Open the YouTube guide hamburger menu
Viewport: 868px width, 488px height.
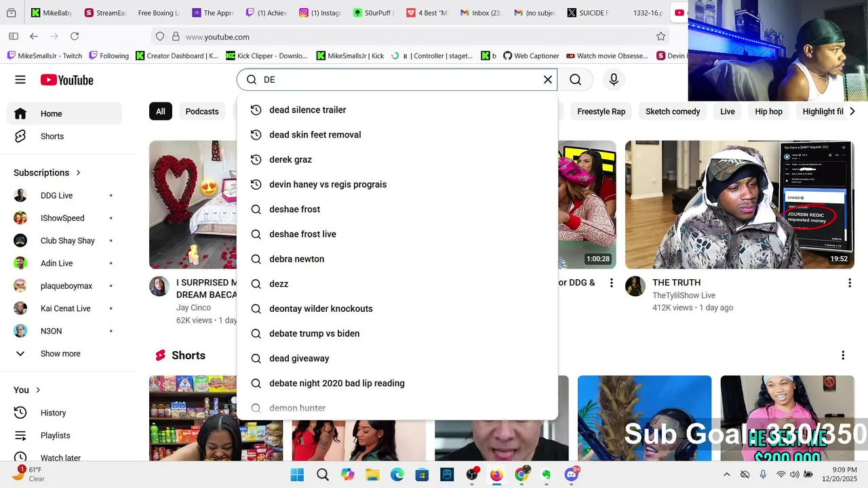[x=20, y=80]
